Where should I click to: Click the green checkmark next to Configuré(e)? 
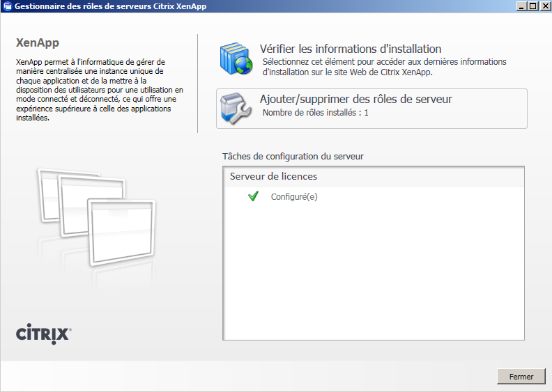253,196
